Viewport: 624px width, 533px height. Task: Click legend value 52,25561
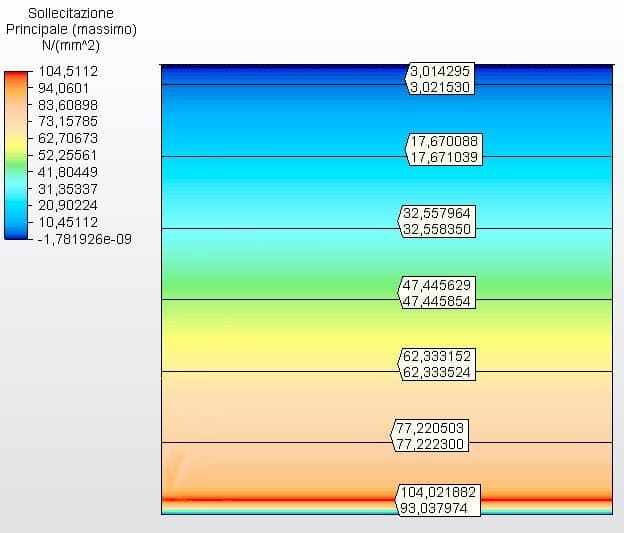[x=67, y=155]
